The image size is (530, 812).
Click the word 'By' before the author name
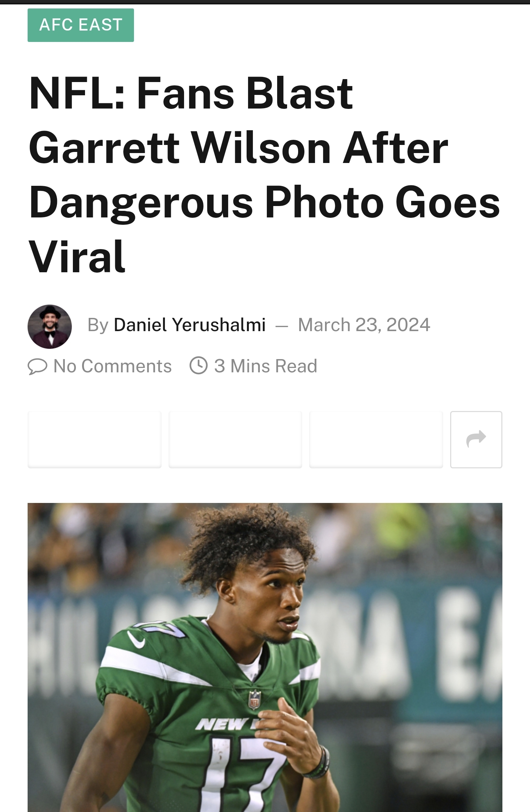98,325
